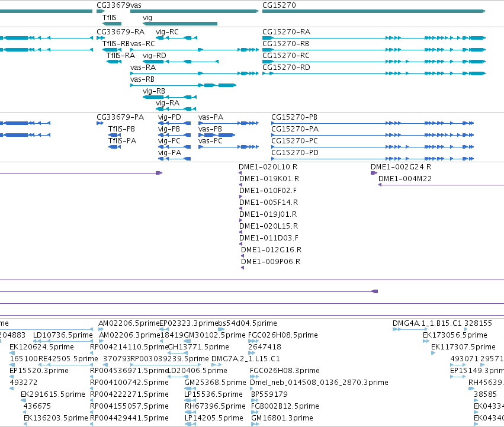504x427 pixels.
Task: Open the DME1-011D03.F clone label
Action: [x=269, y=238]
